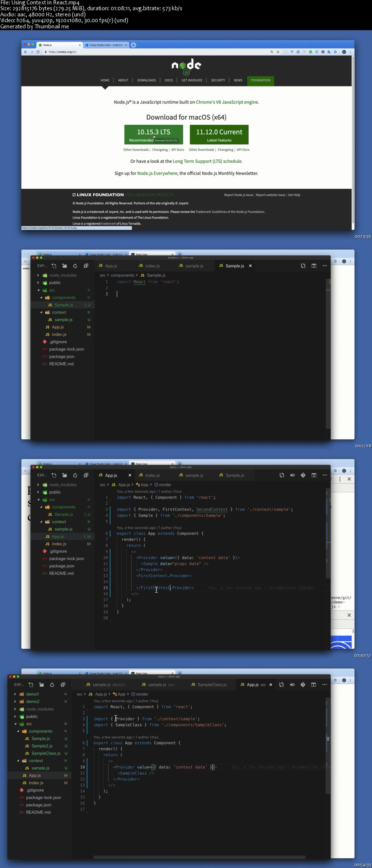The height and width of the screenshot is (868, 372).
Task: Bookmark nodejs.org with the star icon
Action: point(278,52)
